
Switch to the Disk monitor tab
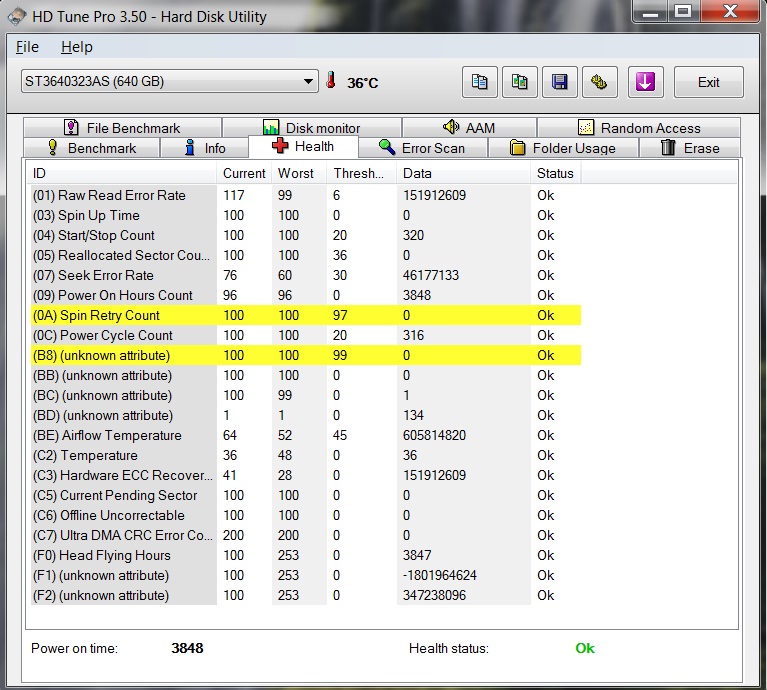point(312,128)
